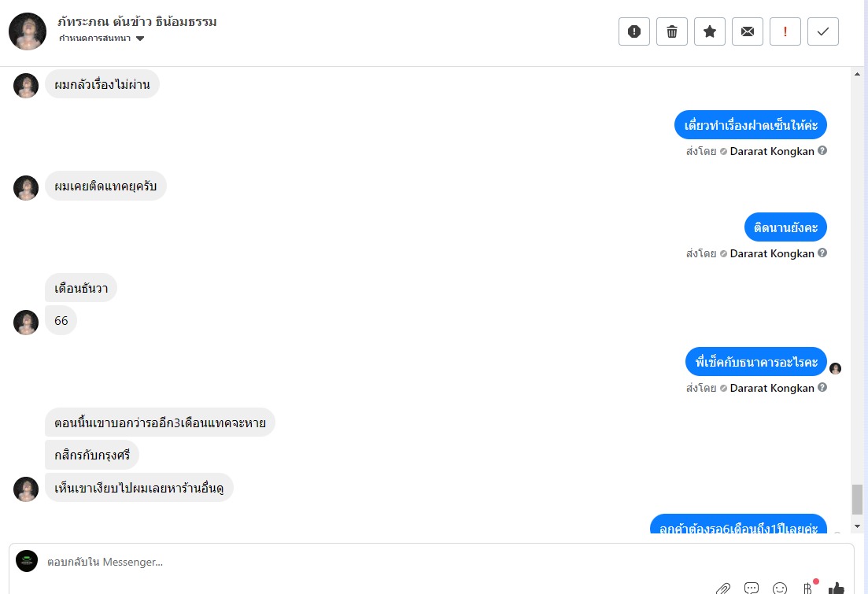The width and height of the screenshot is (868, 594).
Task: Click help icon next to first Dararat Kongkan
Action: [x=822, y=150]
